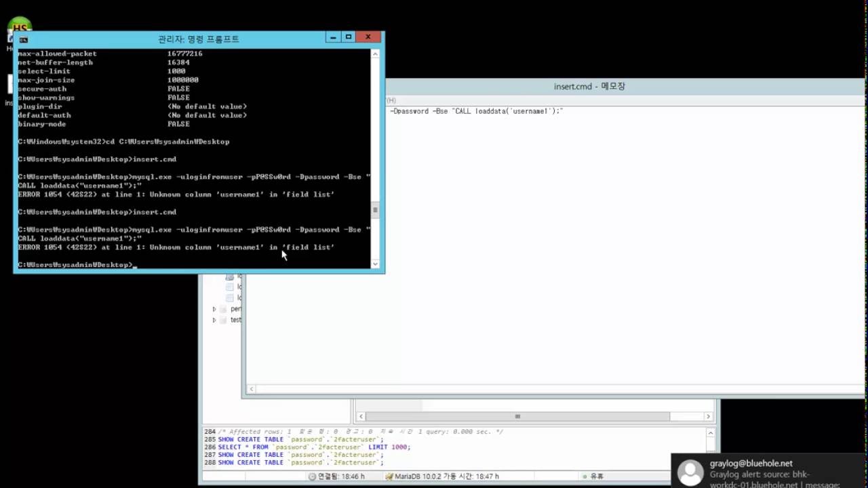Click the 'show-warnings' line in Command Prompt
868x488 pixels.
pyautogui.click(x=103, y=98)
